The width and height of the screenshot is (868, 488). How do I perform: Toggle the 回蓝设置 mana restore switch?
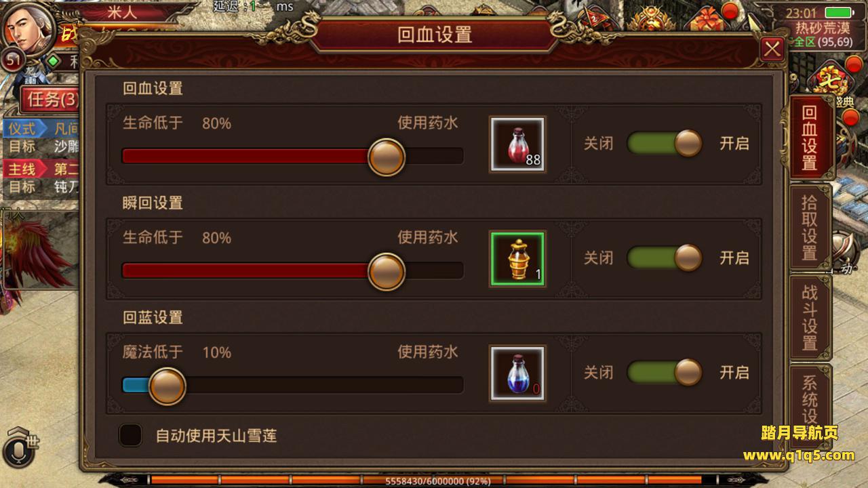point(665,373)
